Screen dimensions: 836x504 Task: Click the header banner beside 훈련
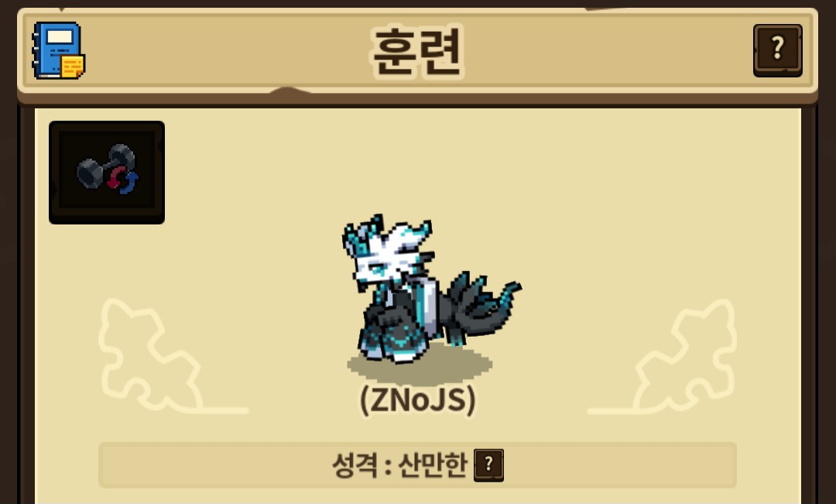coord(587,50)
